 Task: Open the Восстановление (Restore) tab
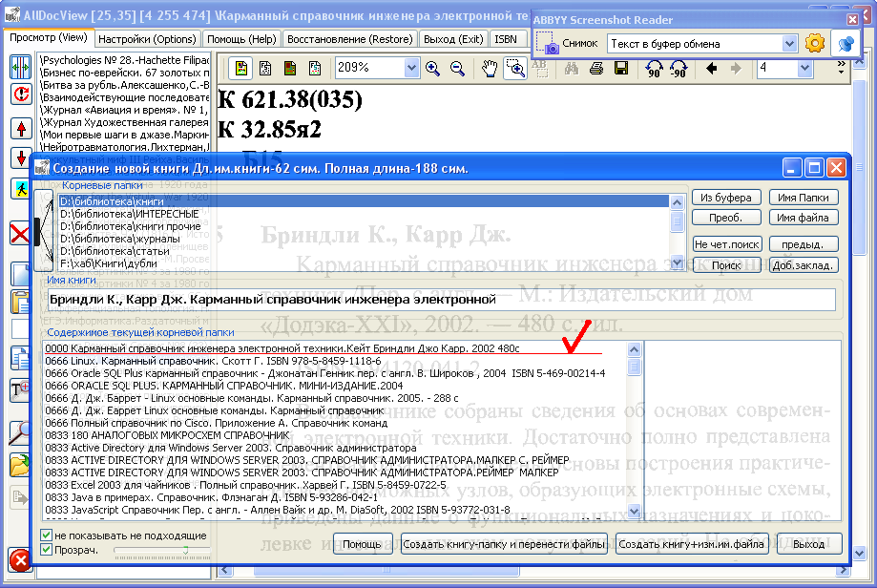[350, 39]
